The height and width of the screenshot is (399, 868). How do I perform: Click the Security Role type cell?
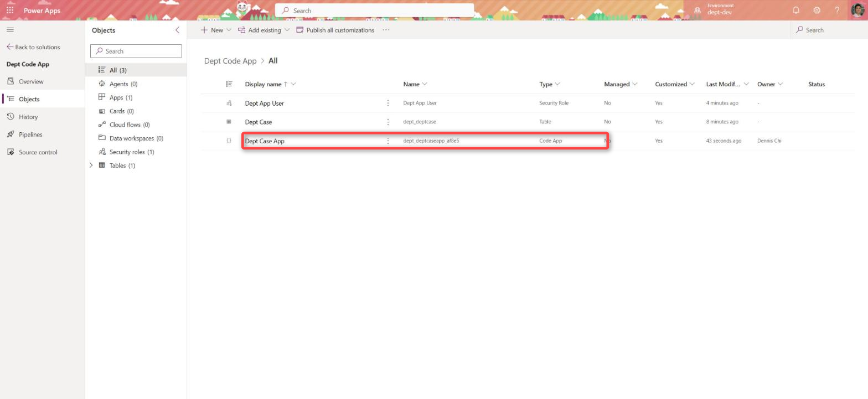tap(554, 103)
